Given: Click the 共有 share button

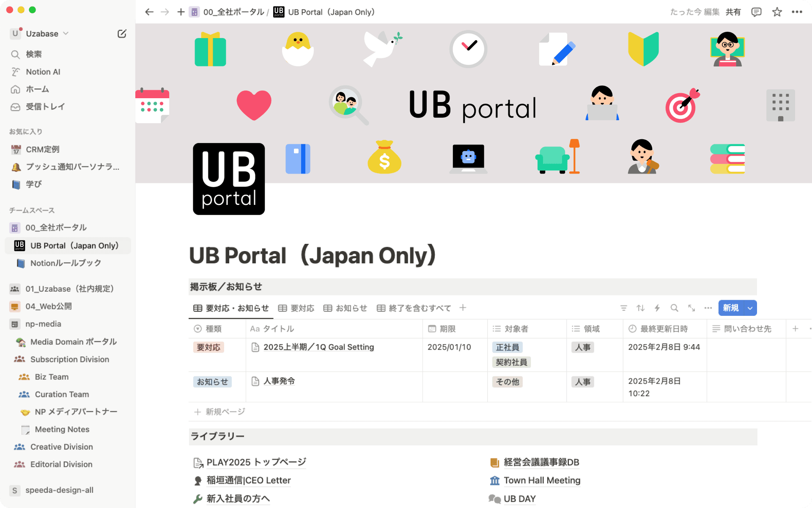Looking at the screenshot, I should click(x=733, y=12).
